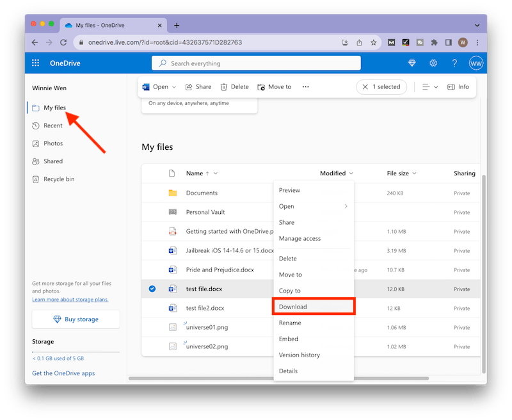The image size is (512, 420).
Task: Click the PDF icon of Getting started file
Action: pos(173,231)
